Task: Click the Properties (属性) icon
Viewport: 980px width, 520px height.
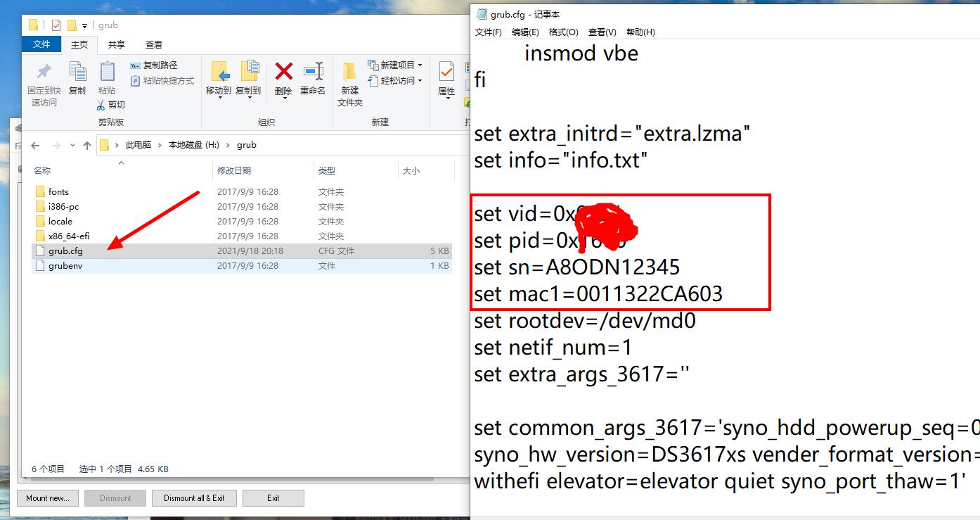Action: coord(446,72)
